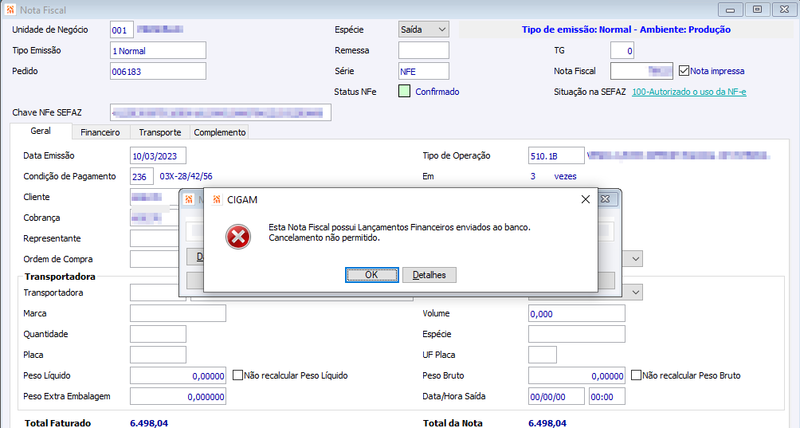Click the Tipo de emissão Normal header text
Viewport: 800px width, 428px height.
(626, 30)
